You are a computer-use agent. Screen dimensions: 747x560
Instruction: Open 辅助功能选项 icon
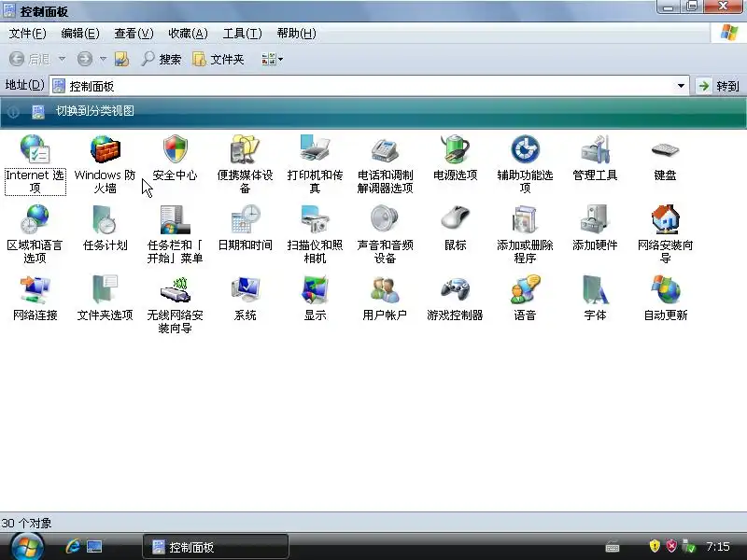[x=525, y=148]
